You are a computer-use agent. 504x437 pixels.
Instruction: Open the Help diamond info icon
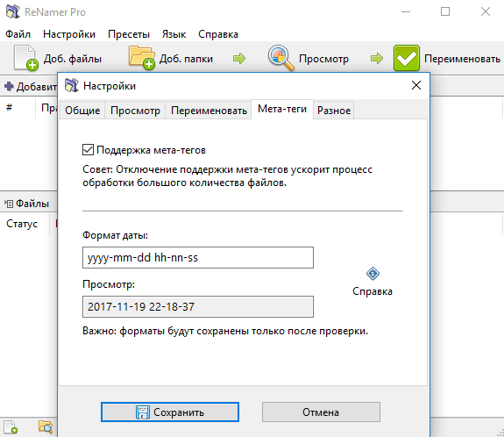click(x=373, y=274)
